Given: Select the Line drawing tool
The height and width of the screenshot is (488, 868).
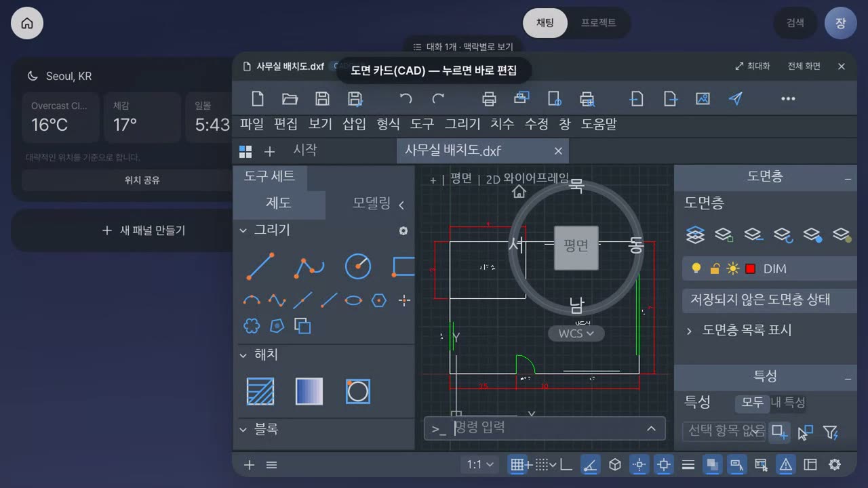Looking at the screenshot, I should tap(260, 266).
